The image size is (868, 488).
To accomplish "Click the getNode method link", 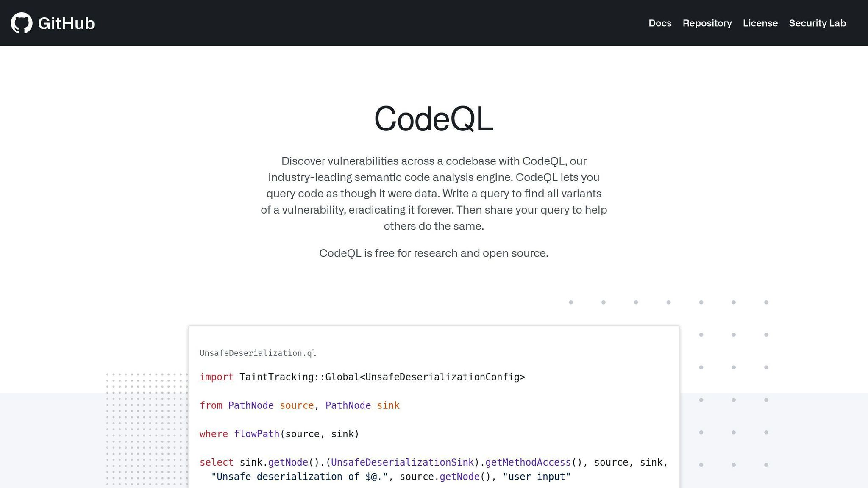I will (288, 462).
